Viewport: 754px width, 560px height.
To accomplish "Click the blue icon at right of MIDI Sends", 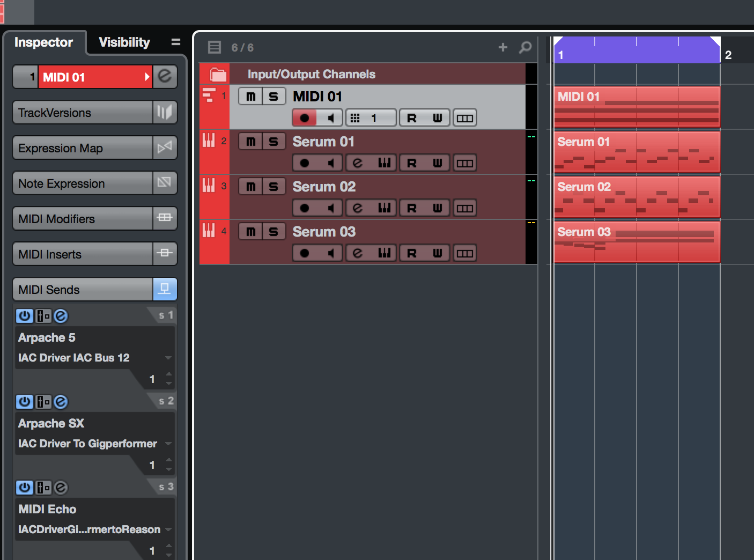I will (x=165, y=289).
